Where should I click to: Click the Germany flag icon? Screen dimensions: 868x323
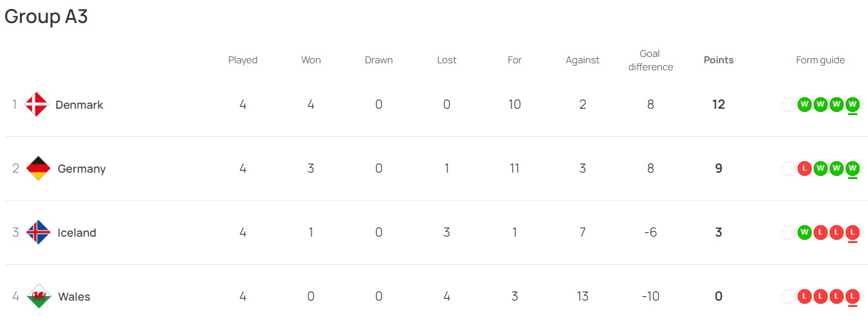(x=38, y=168)
